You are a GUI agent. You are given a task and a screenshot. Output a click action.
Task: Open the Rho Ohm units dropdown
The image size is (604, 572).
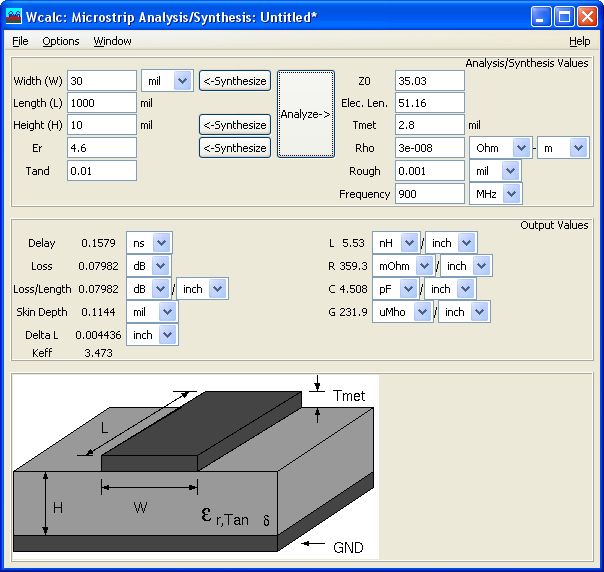click(x=499, y=148)
